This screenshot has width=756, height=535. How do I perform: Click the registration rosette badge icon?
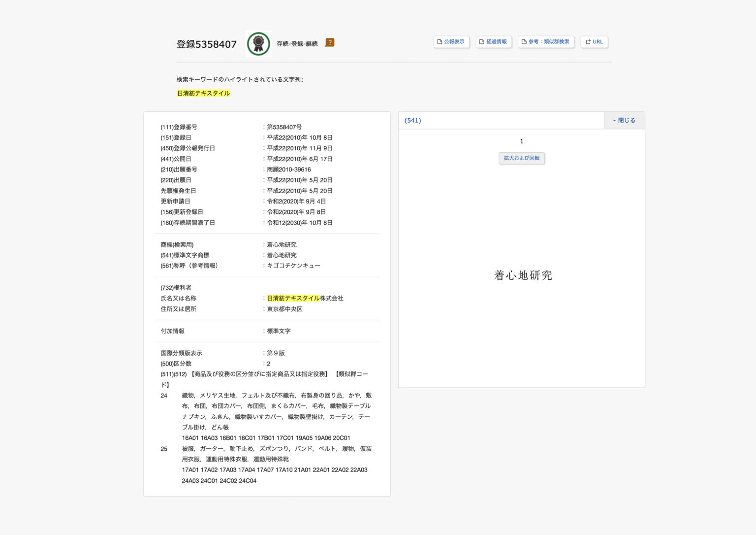pyautogui.click(x=258, y=44)
